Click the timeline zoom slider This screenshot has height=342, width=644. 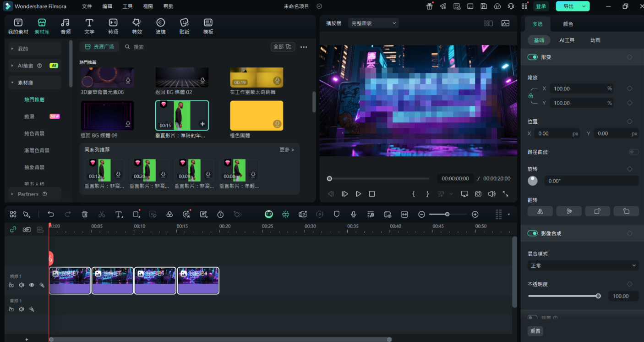(x=448, y=214)
